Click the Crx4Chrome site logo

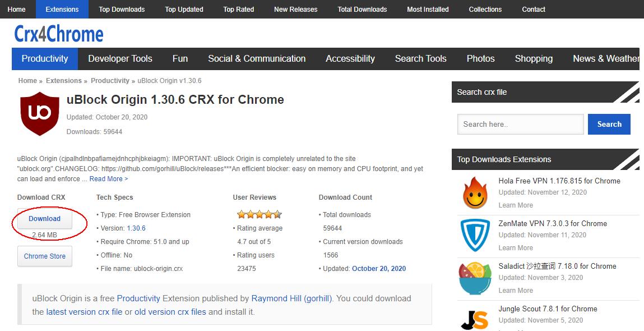click(x=59, y=34)
